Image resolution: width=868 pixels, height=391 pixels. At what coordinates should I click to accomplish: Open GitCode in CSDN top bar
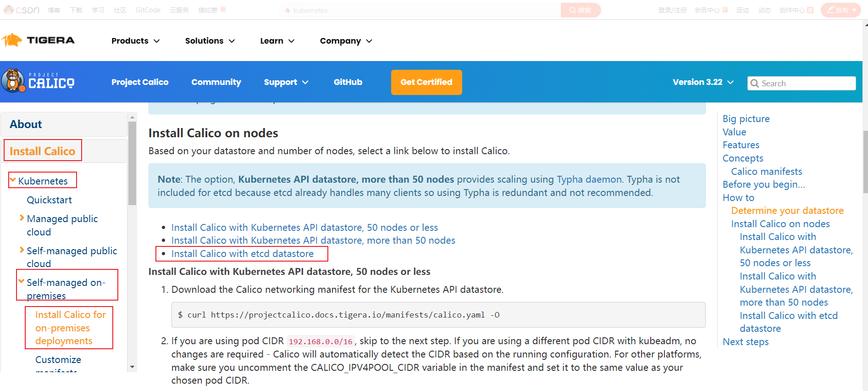point(148,10)
